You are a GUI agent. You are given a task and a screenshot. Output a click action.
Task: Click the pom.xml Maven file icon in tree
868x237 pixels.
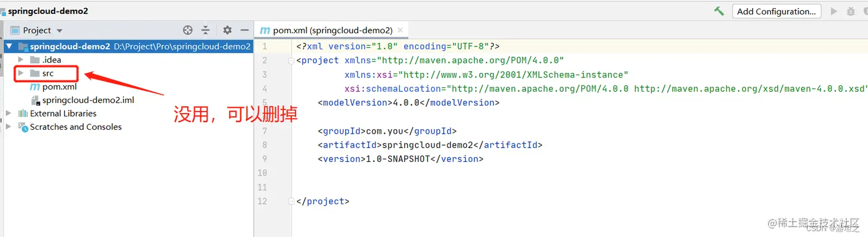[x=34, y=87]
